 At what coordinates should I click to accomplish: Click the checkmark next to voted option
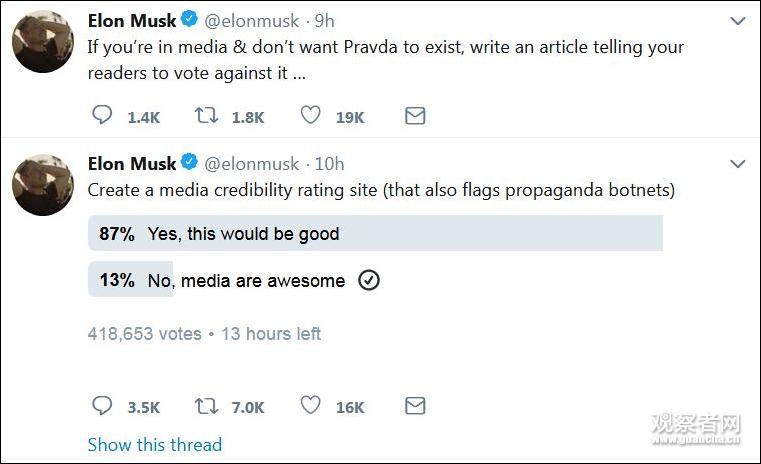click(x=368, y=281)
